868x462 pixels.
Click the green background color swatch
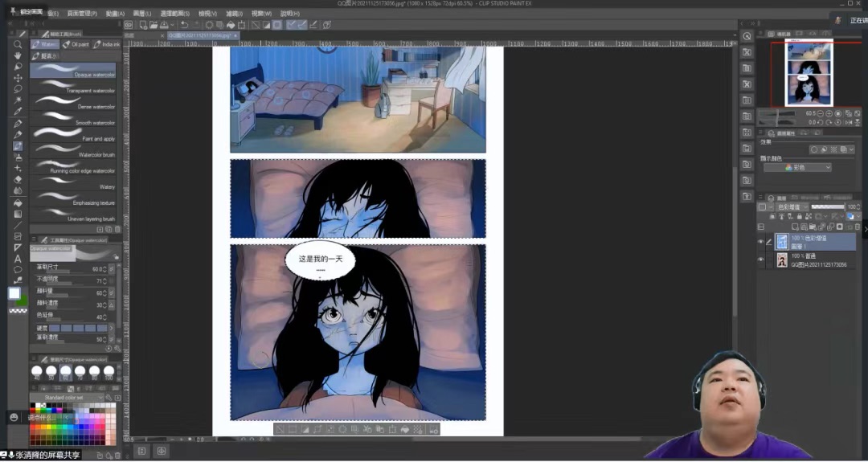point(23,301)
